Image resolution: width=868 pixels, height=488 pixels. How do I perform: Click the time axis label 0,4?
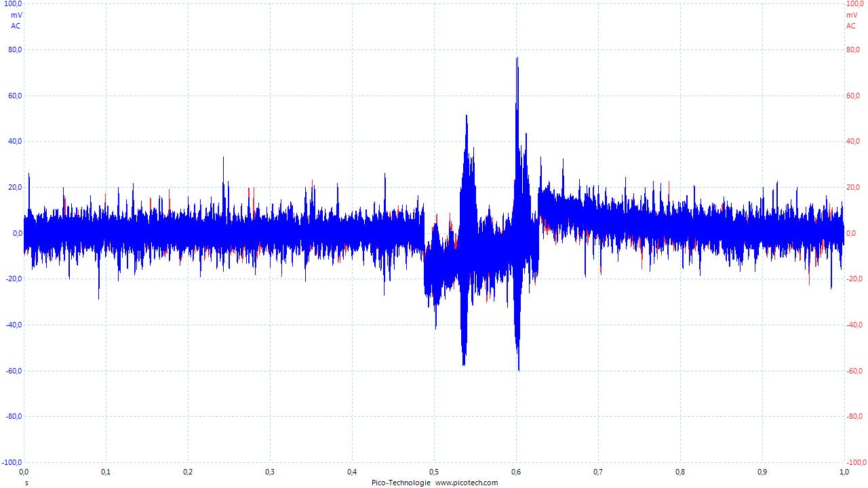(x=352, y=472)
